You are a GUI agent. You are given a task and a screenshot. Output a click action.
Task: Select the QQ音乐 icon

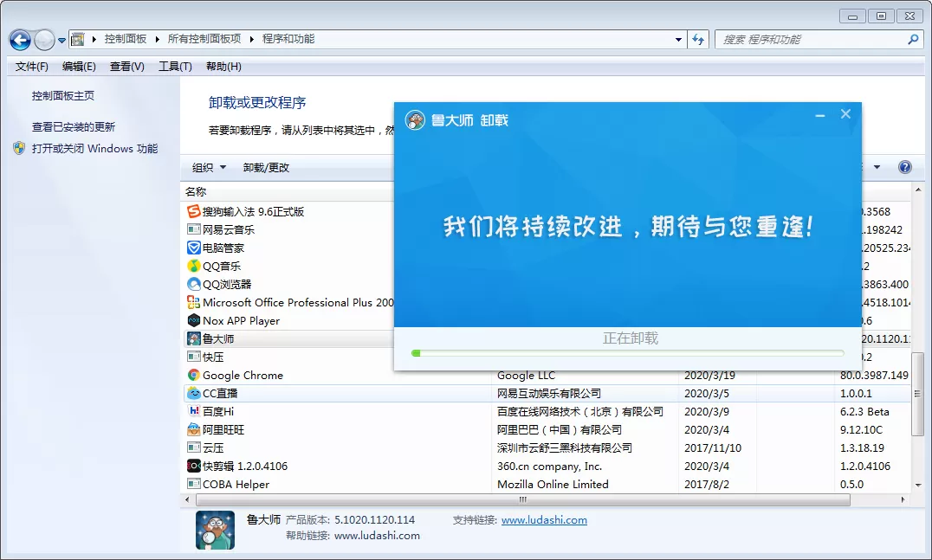pyautogui.click(x=194, y=266)
